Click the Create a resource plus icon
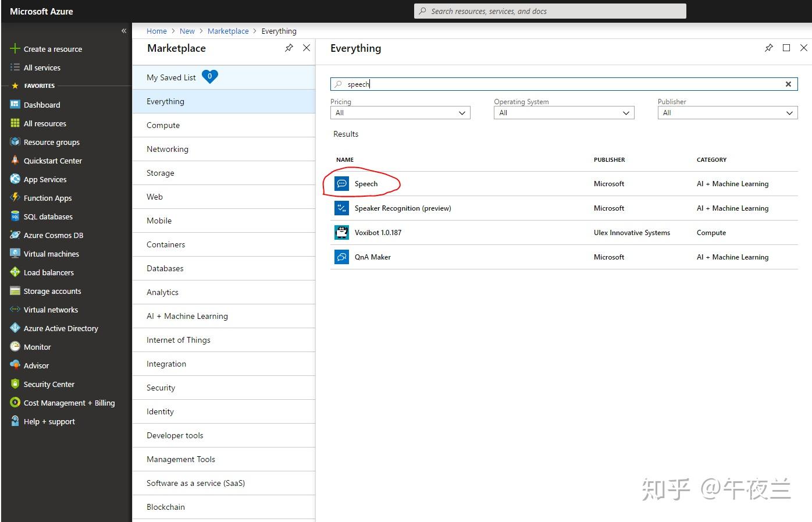The image size is (812, 522). point(15,49)
